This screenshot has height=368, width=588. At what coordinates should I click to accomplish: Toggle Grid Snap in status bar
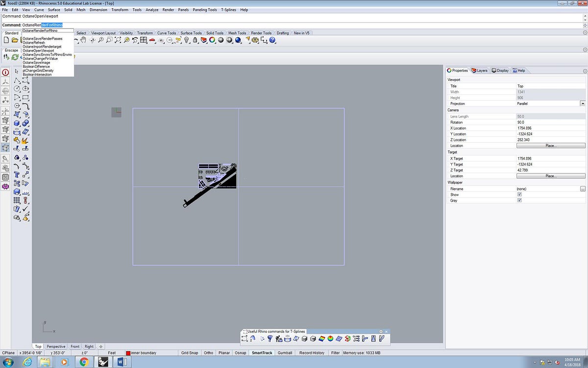pos(189,353)
